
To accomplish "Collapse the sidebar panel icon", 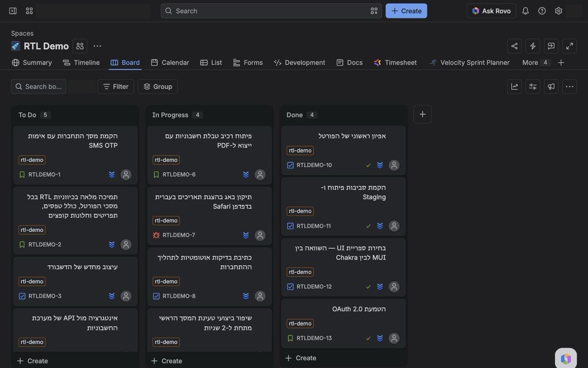I will pos(13,11).
